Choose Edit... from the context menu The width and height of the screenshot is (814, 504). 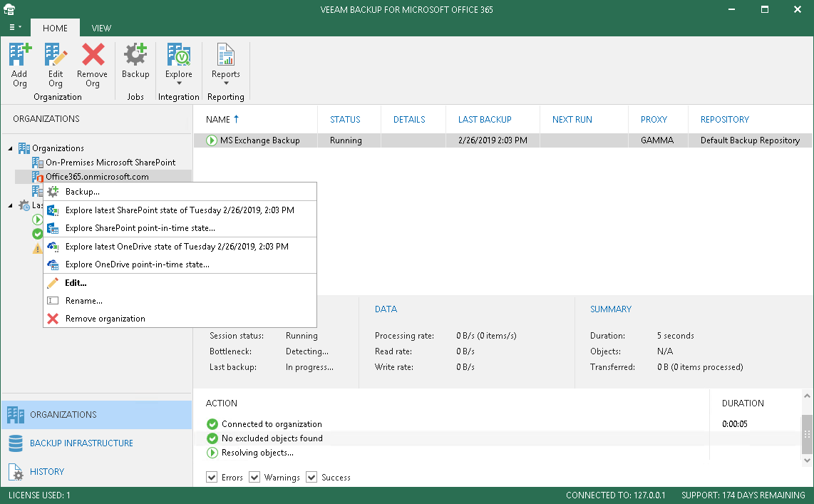[180, 283]
